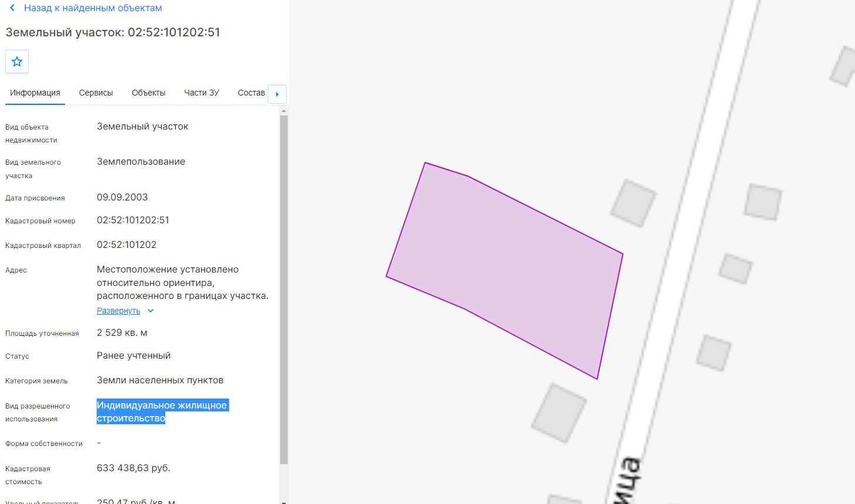Image resolution: width=855 pixels, height=504 pixels.
Task: Click the date value 09.09.2003
Action: (x=122, y=197)
